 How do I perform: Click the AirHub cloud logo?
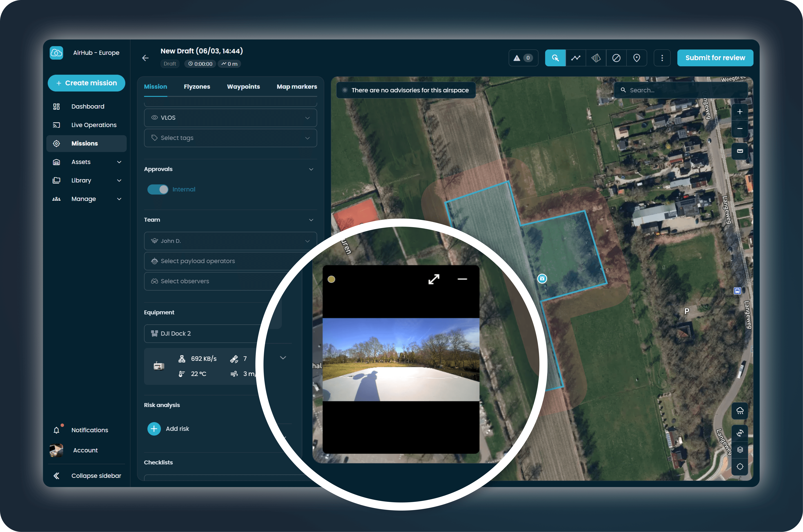point(56,53)
